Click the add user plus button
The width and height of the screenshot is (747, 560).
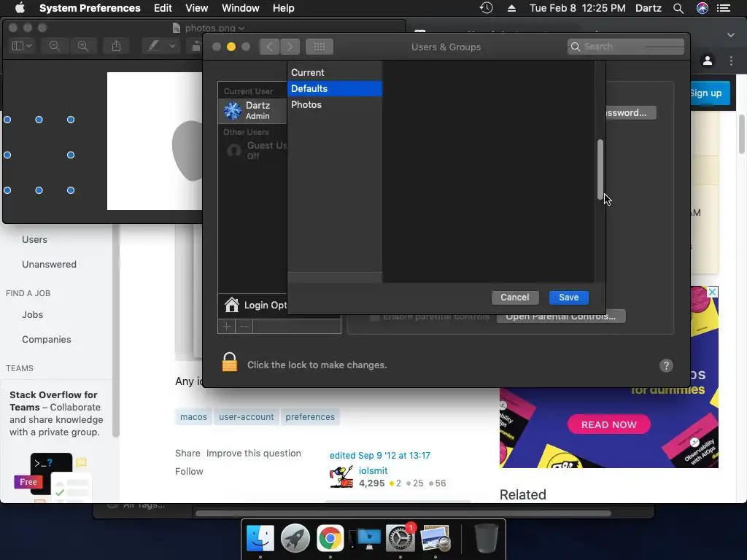click(x=227, y=326)
